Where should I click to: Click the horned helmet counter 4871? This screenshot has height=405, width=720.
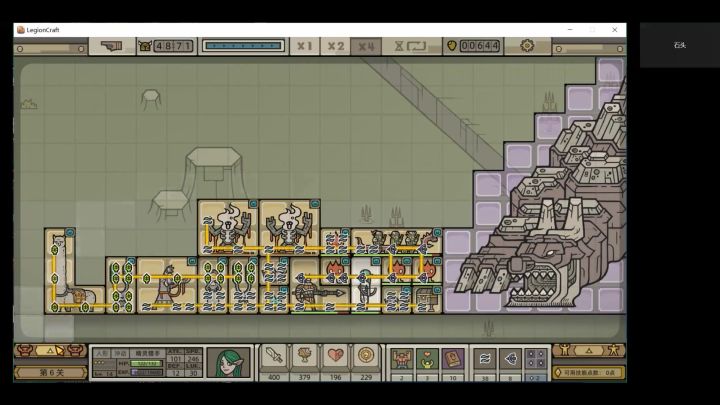click(166, 46)
